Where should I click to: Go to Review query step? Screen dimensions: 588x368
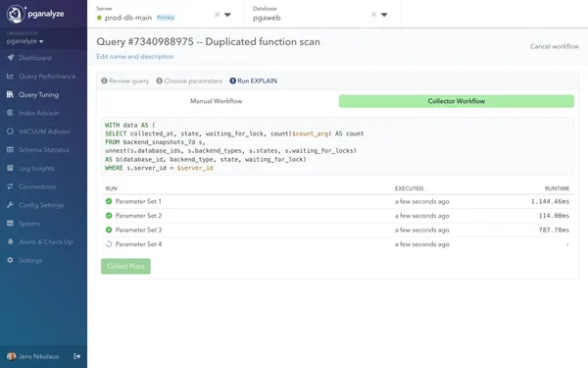(124, 80)
